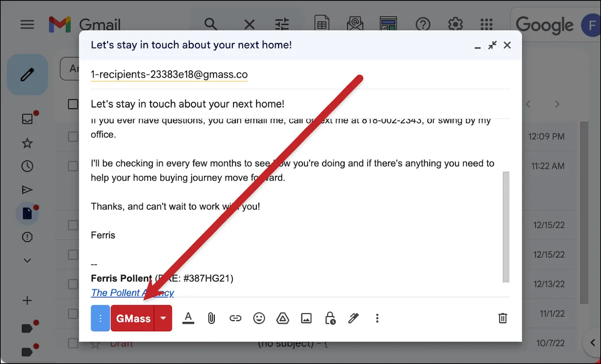Select the checkbox of the 12:09 PM email
The width and height of the screenshot is (601, 364).
[x=73, y=136]
